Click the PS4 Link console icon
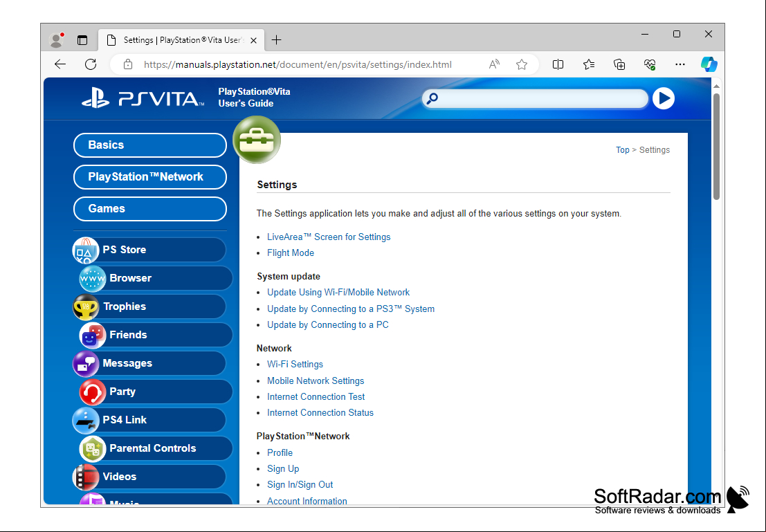766x532 pixels. coord(86,420)
